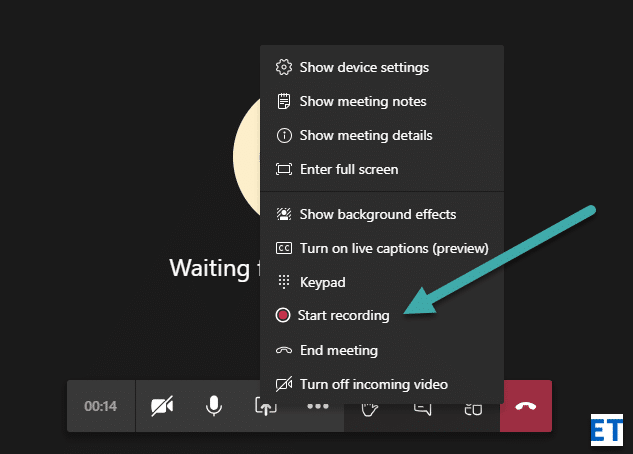Viewport: 633px width, 454px height.
Task: Hang up the call with red phone button
Action: (525, 406)
